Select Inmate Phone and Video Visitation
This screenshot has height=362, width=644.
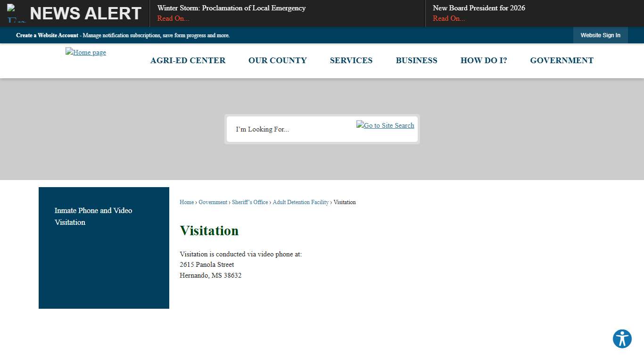93,216
